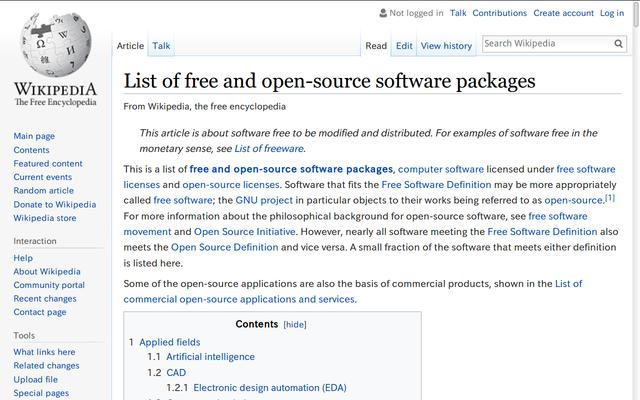
Task: Open Special pages link
Action: point(41,393)
